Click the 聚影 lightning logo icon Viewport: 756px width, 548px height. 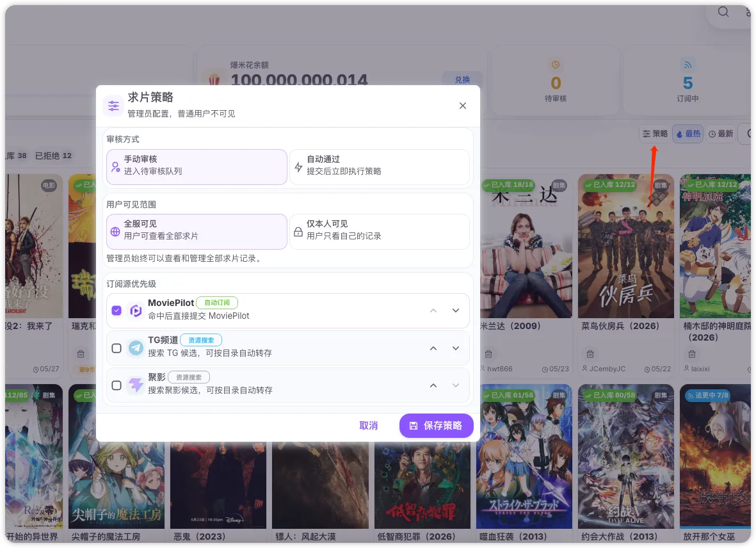coord(136,385)
